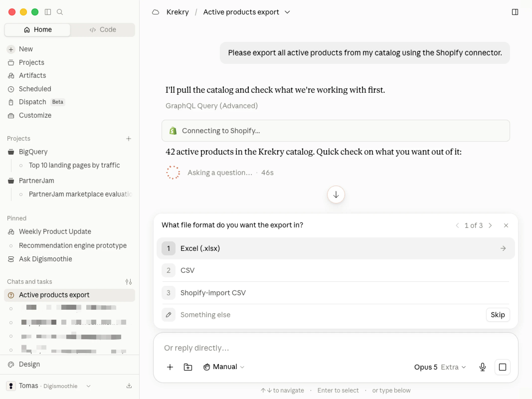Switch to the Code tab
Image resolution: width=532 pixels, height=399 pixels.
click(103, 30)
